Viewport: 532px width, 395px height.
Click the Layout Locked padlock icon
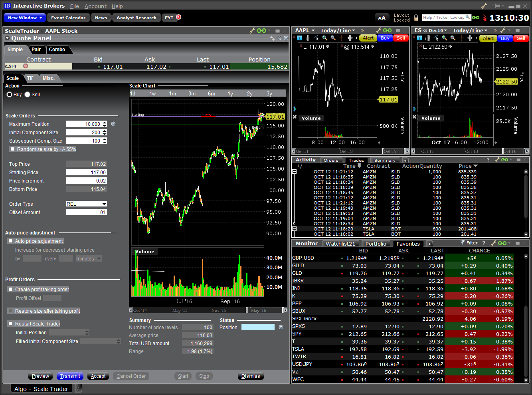(x=416, y=18)
